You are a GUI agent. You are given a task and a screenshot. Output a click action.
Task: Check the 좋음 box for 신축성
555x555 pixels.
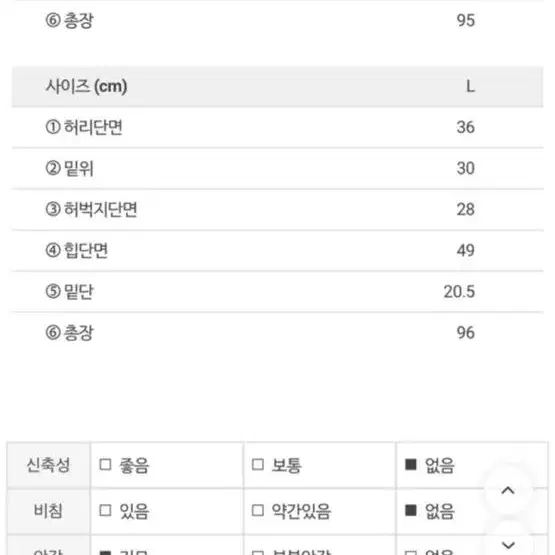click(x=105, y=464)
